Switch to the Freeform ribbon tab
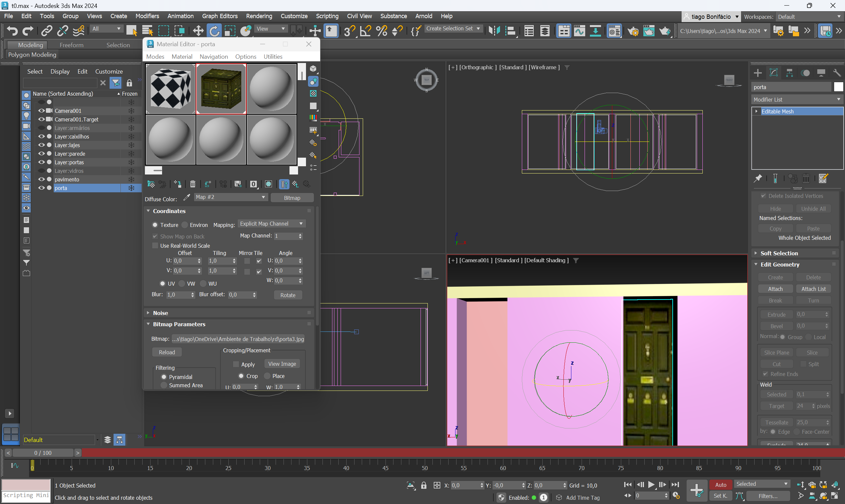 tap(71, 45)
